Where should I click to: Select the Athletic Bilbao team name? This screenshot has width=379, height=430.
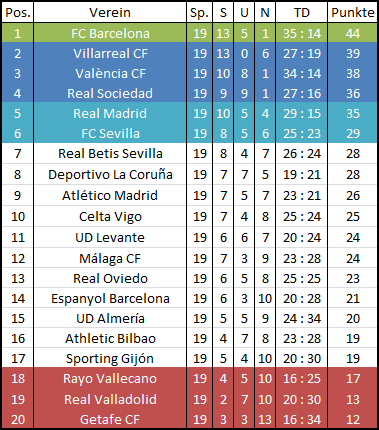click(110, 338)
